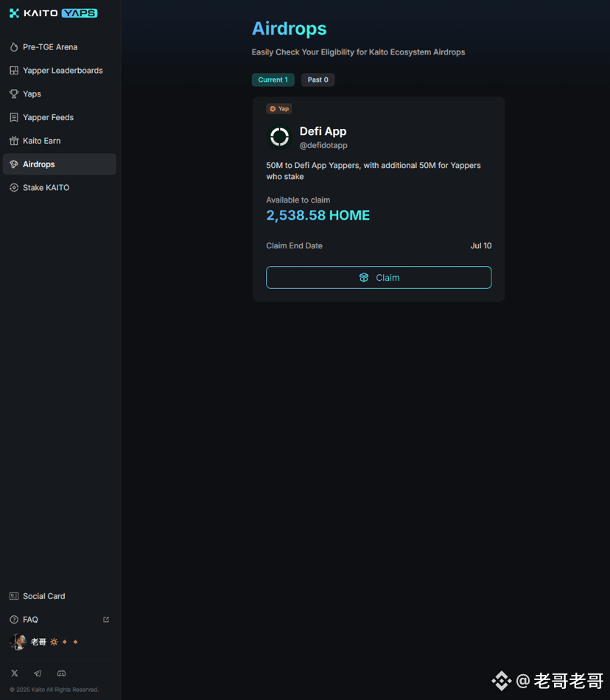Click the Kaito Earn gift icon

[x=14, y=141]
